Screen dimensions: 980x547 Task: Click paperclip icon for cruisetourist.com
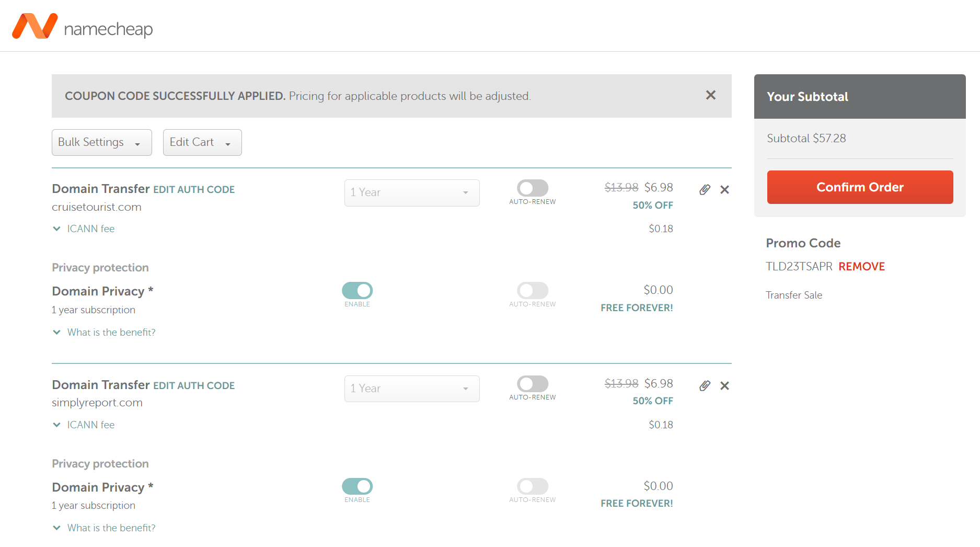click(705, 189)
